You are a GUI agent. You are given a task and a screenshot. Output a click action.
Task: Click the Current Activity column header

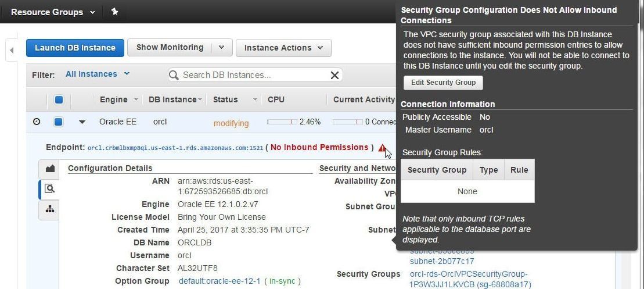pyautogui.click(x=364, y=99)
